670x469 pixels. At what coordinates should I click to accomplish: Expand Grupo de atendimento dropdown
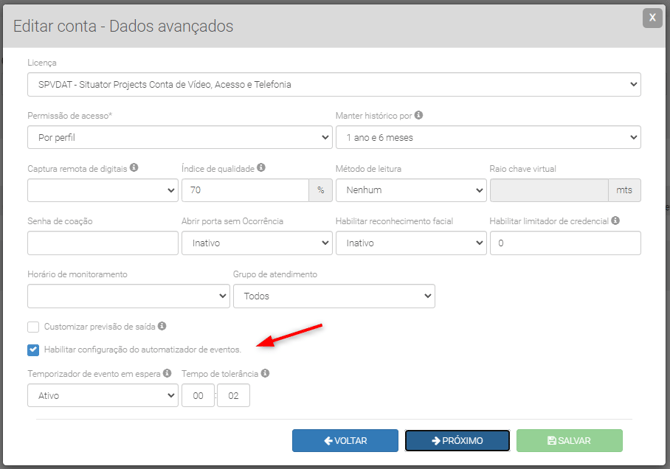(x=333, y=296)
